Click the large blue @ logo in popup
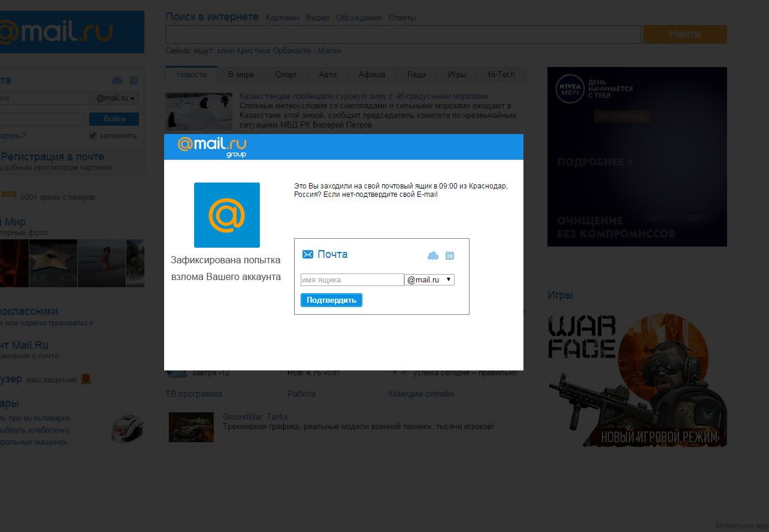The width and height of the screenshot is (769, 532). point(227,215)
